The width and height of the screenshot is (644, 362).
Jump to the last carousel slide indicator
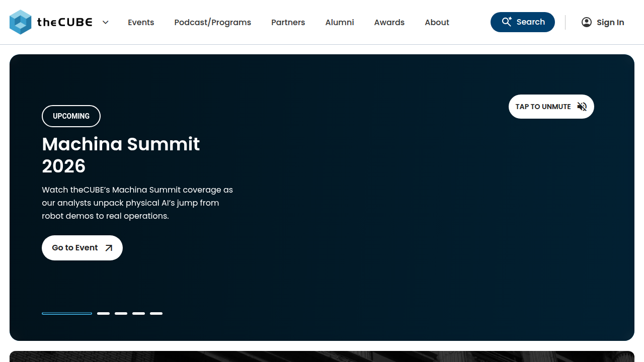156,313
